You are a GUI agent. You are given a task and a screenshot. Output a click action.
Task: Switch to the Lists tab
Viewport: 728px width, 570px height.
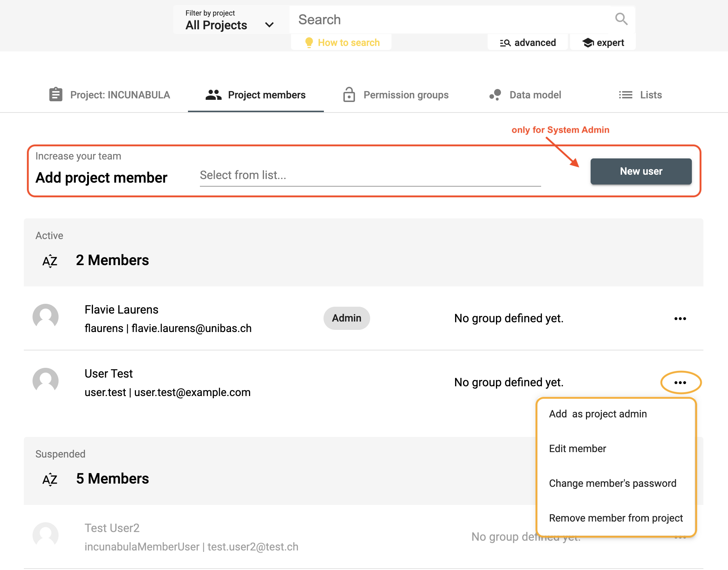pos(640,95)
